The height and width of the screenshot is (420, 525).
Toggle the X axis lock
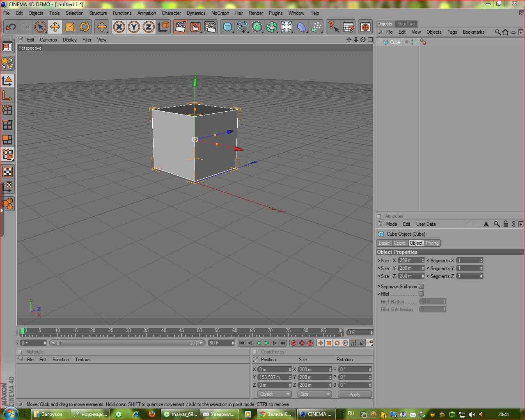(119, 27)
